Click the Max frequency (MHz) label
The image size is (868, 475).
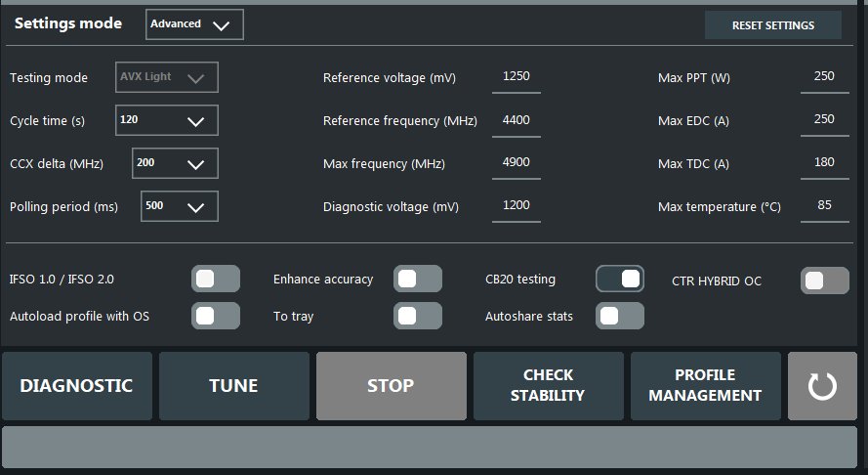pyautogui.click(x=384, y=164)
